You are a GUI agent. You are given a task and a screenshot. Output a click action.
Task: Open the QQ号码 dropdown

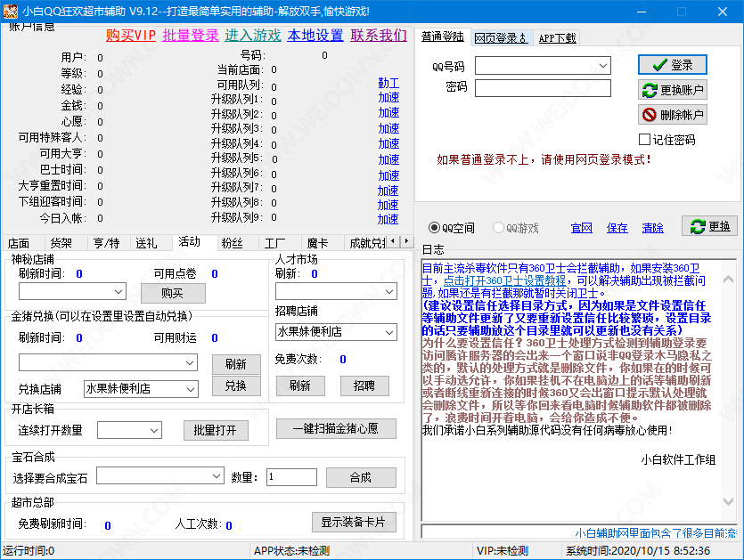(x=602, y=65)
